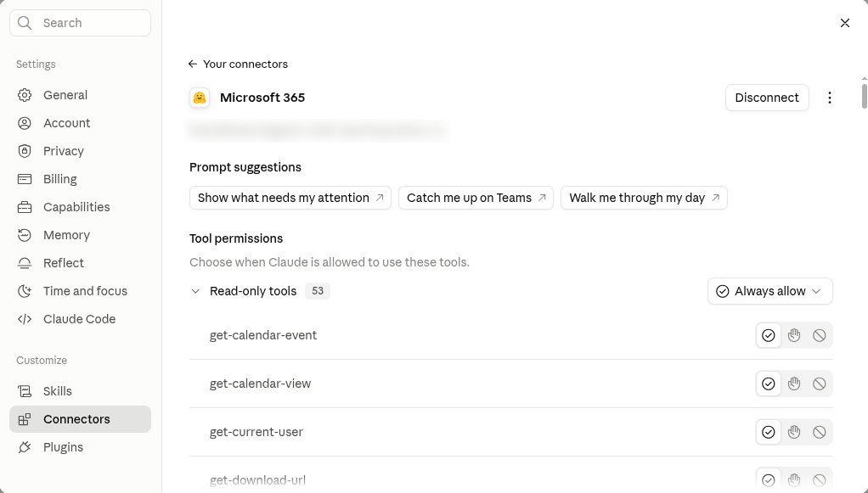Click the Prompt suggestions heading
Screen dimensions: 868x493
point(245,168)
